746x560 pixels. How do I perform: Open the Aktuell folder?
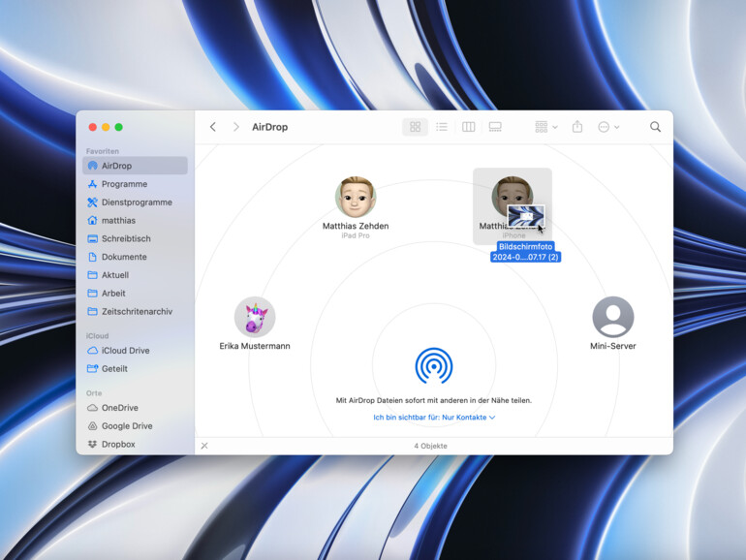point(135,275)
